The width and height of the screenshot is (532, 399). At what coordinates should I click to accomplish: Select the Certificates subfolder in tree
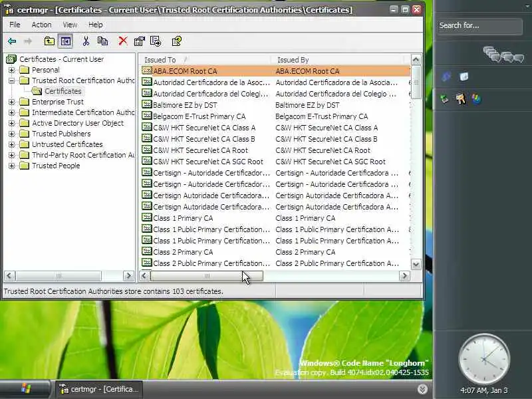(x=63, y=91)
